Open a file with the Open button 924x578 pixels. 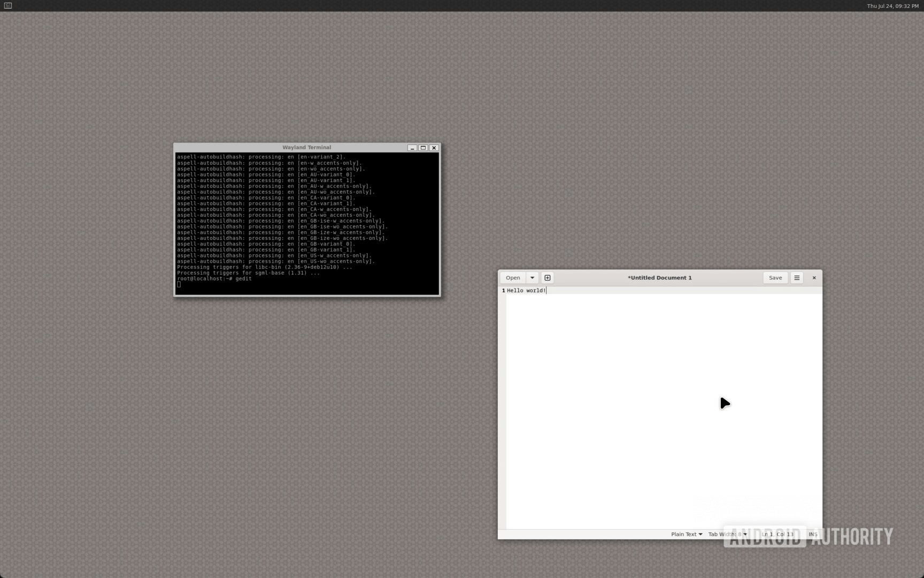pyautogui.click(x=512, y=277)
